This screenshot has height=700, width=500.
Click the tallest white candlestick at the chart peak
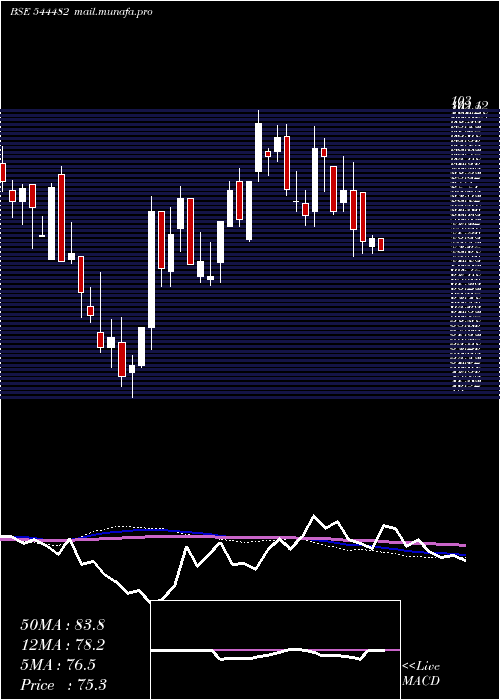tap(258, 146)
